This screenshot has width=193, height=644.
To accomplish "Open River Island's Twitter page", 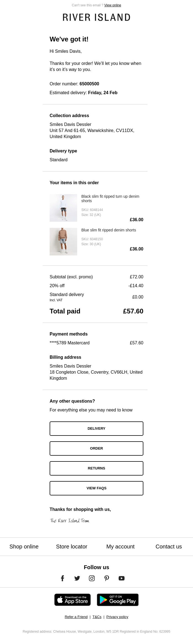I will 77,578.
